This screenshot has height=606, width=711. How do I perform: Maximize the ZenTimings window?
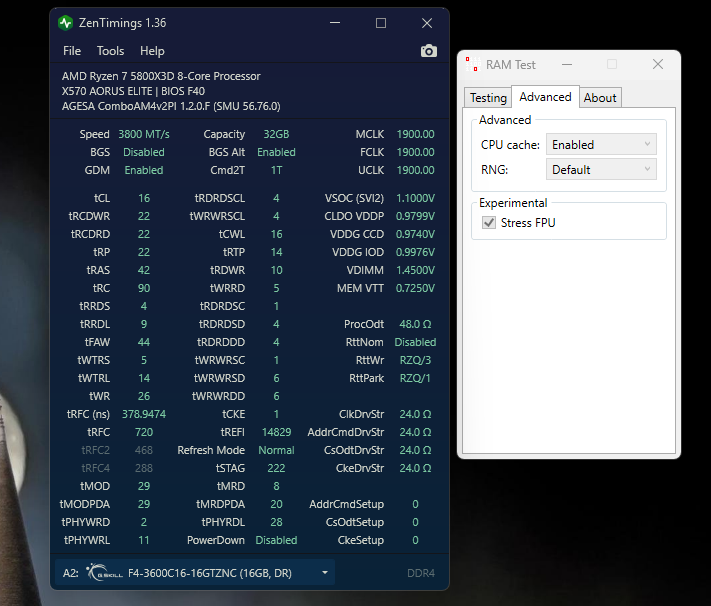(381, 23)
